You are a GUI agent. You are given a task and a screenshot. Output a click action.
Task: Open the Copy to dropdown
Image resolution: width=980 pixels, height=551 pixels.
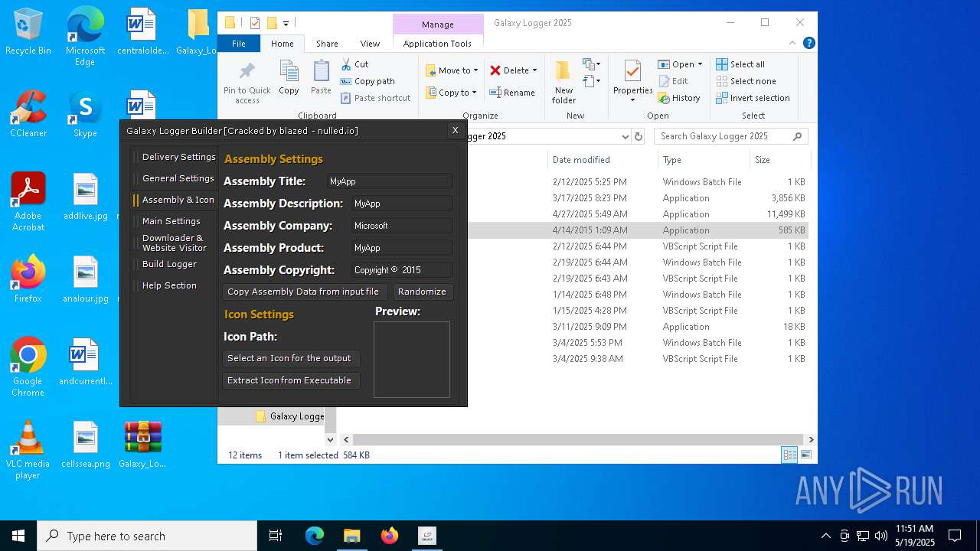coord(452,93)
